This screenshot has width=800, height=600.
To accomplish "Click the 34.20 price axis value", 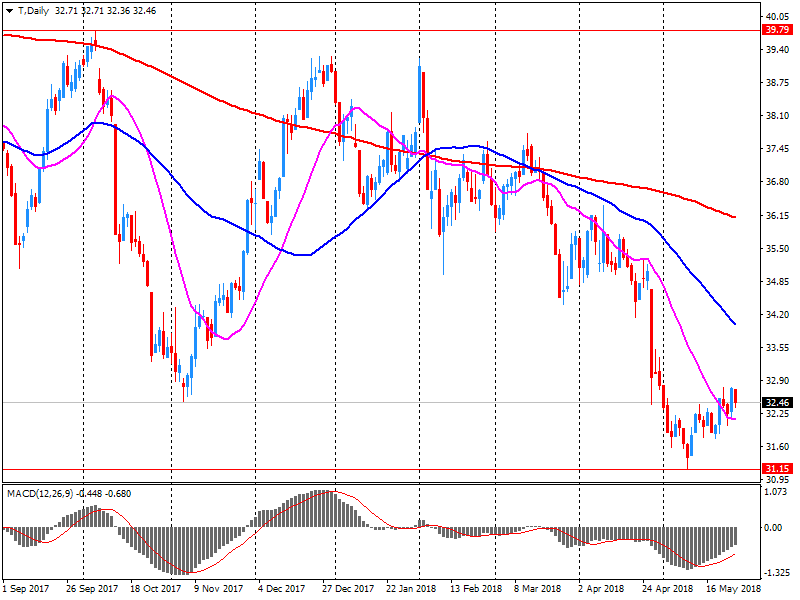I will pyautogui.click(x=778, y=315).
